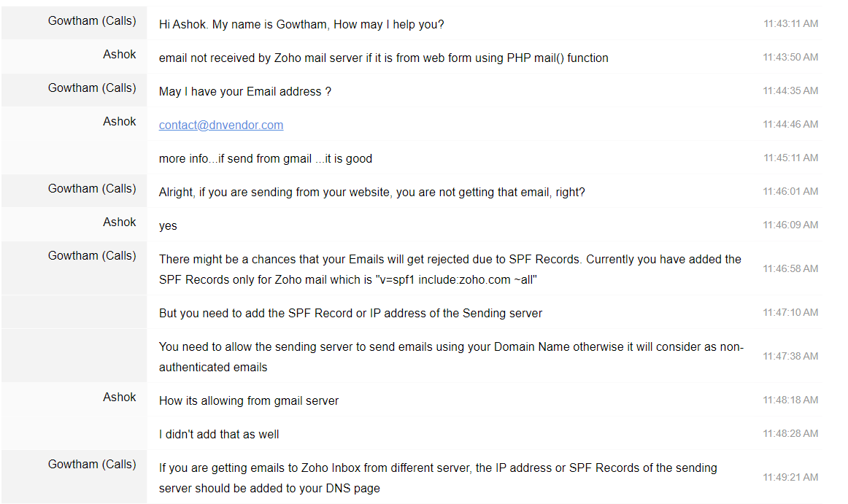Select Ashok's 'yes' reply
848x504 pixels.
point(168,225)
